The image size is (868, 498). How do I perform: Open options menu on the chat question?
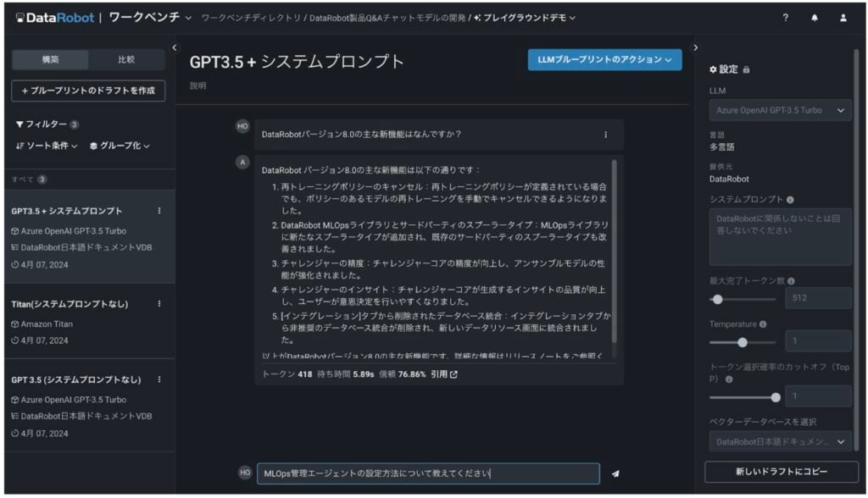click(x=606, y=136)
